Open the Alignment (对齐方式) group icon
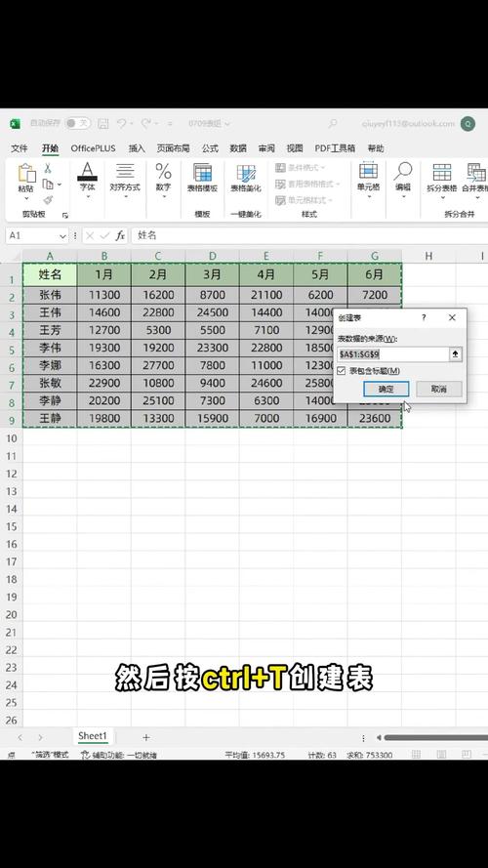The height and width of the screenshot is (868, 488). (125, 171)
